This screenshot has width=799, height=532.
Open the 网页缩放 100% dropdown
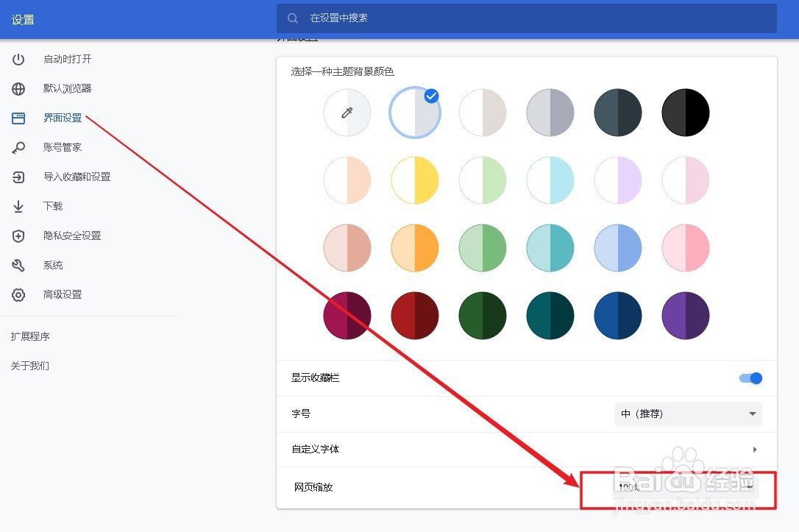pos(686,488)
